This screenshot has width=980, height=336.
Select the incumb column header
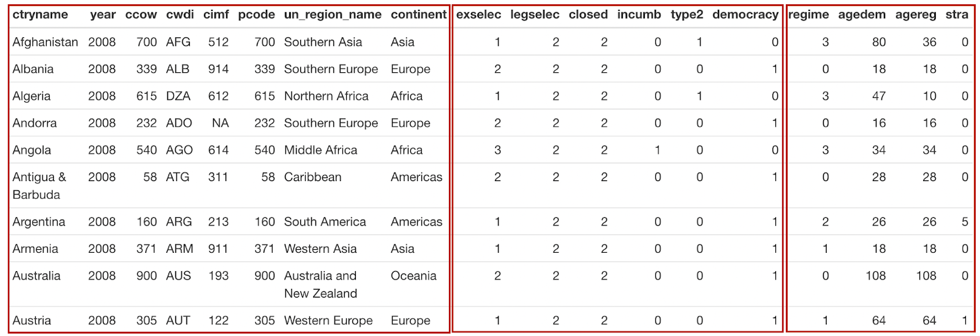pos(639,15)
